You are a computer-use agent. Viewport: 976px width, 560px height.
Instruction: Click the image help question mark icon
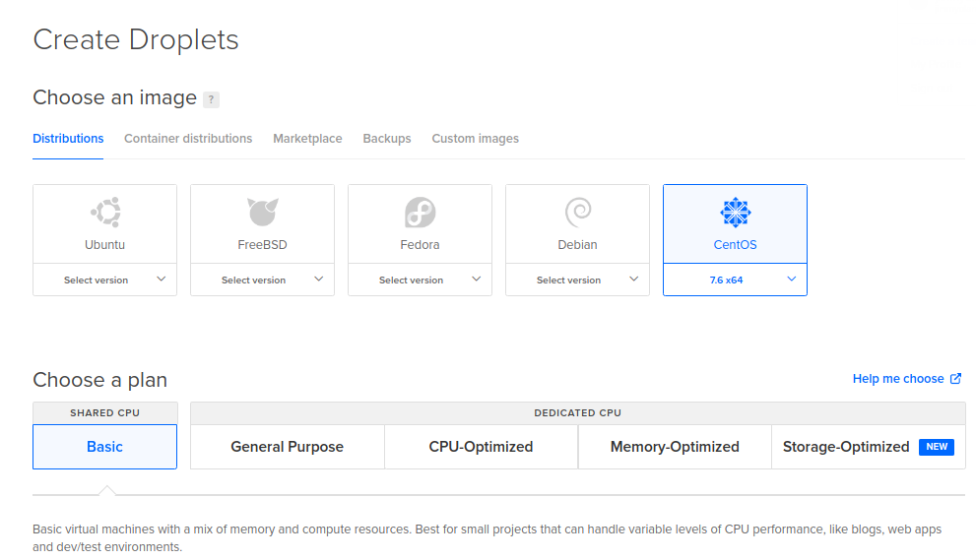click(x=211, y=99)
